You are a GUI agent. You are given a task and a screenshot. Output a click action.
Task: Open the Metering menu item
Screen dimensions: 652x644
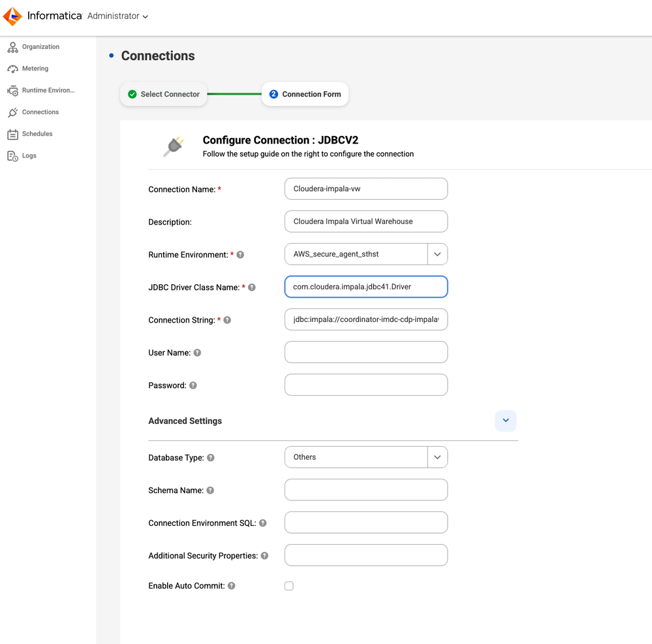tap(35, 68)
